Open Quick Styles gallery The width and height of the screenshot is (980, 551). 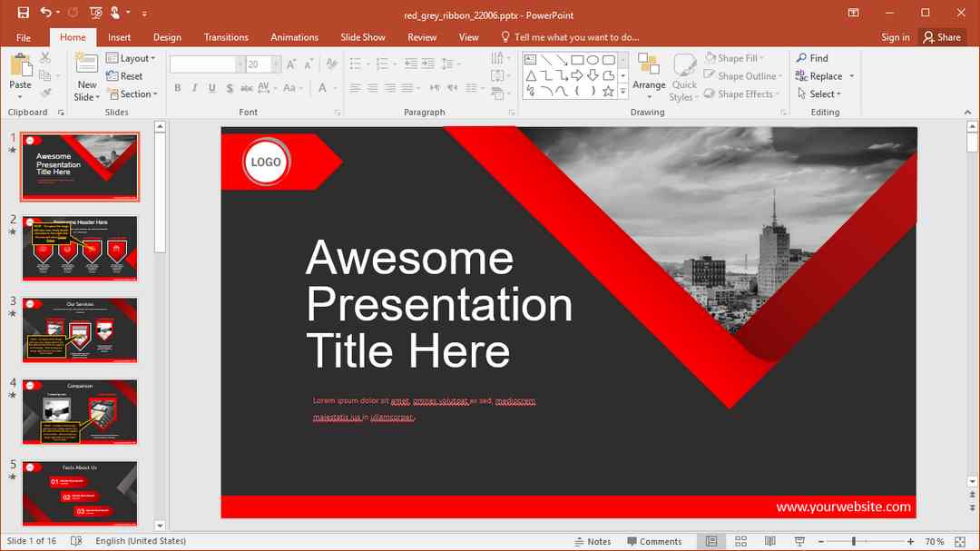[684, 77]
